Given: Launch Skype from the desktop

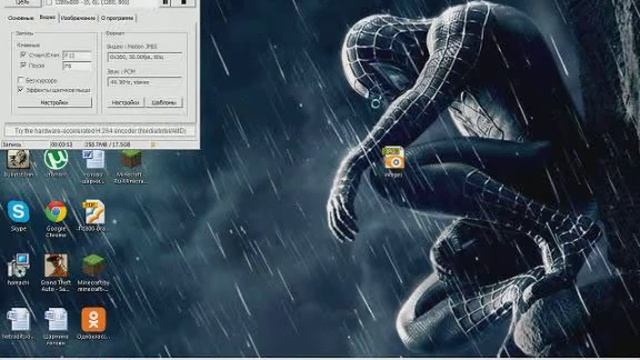Looking at the screenshot, I should (18, 216).
